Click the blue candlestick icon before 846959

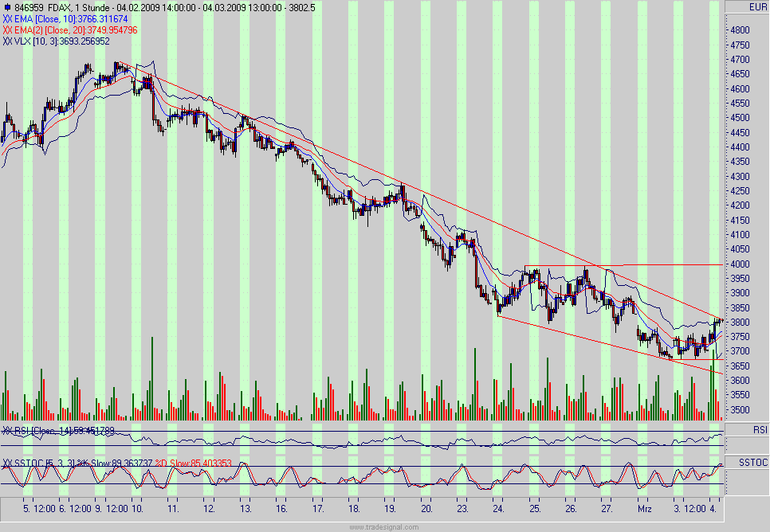pyautogui.click(x=6, y=8)
